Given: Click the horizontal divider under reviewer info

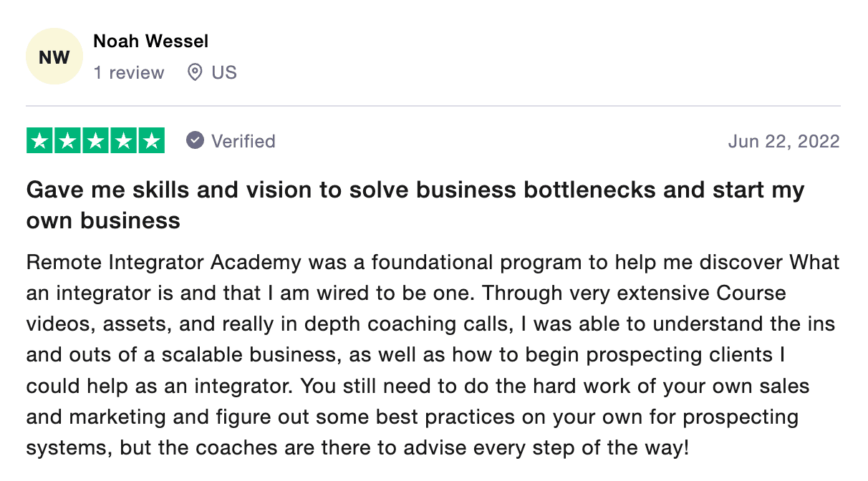Looking at the screenshot, I should [x=433, y=106].
